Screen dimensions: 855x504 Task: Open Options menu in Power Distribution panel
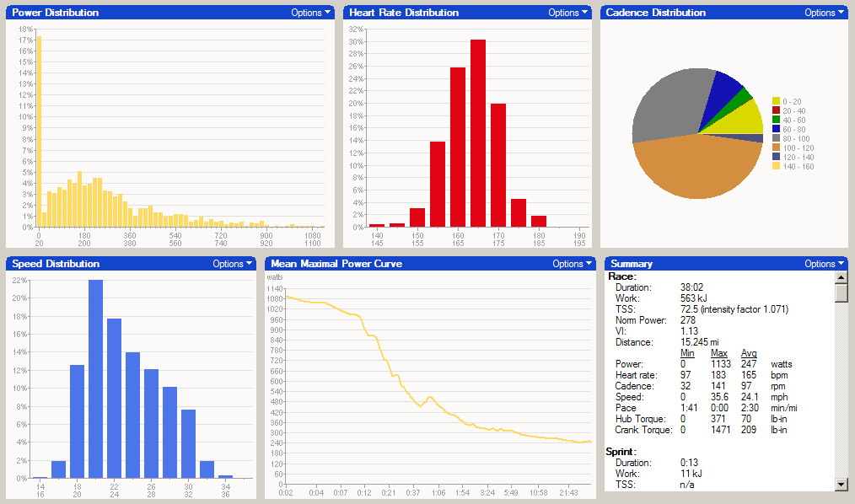click(x=310, y=13)
